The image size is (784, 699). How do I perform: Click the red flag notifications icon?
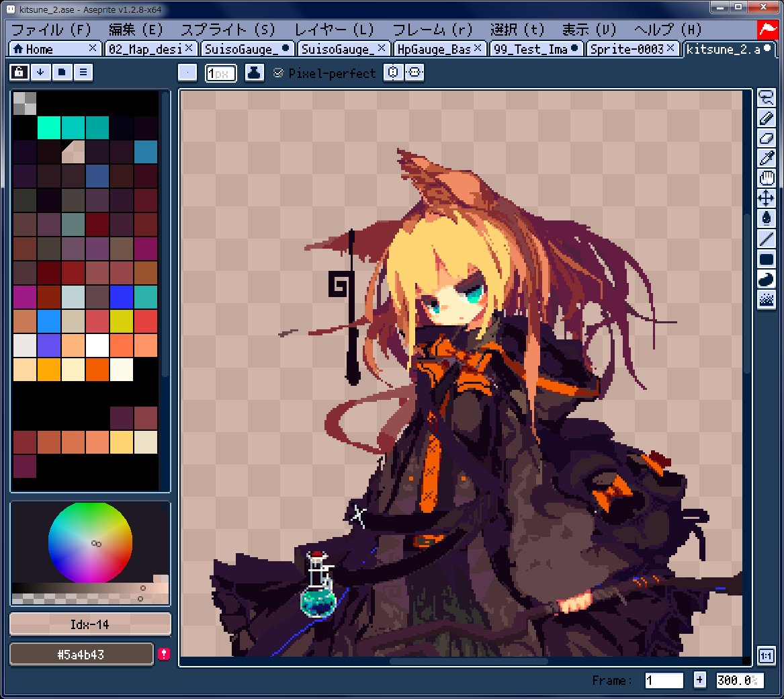point(767,30)
